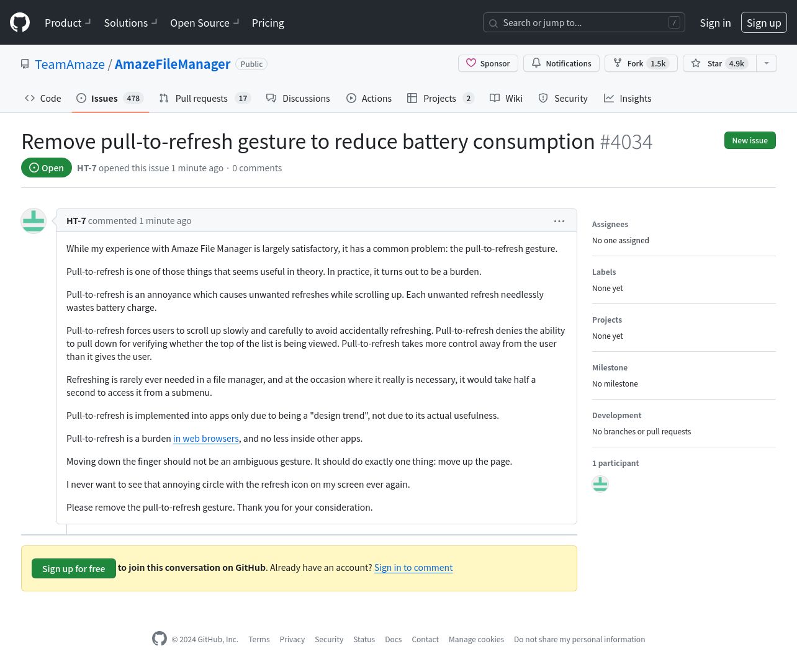Viewport: 797px width, 672px height.
Task: Switch to the Discussions tab
Action: (298, 98)
